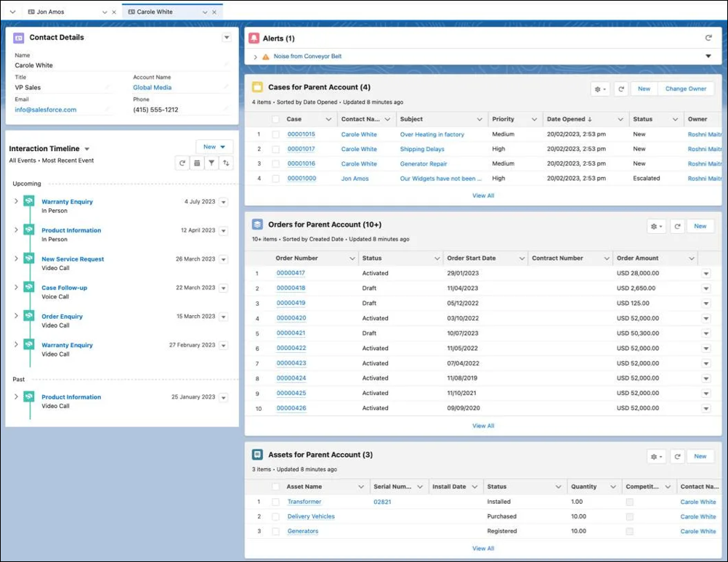Image resolution: width=728 pixels, height=562 pixels.
Task: Check the box for case 00001016
Action: click(276, 164)
